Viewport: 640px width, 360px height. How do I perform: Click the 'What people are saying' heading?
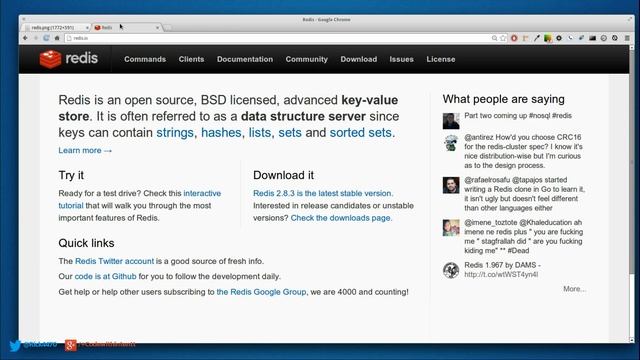click(504, 99)
